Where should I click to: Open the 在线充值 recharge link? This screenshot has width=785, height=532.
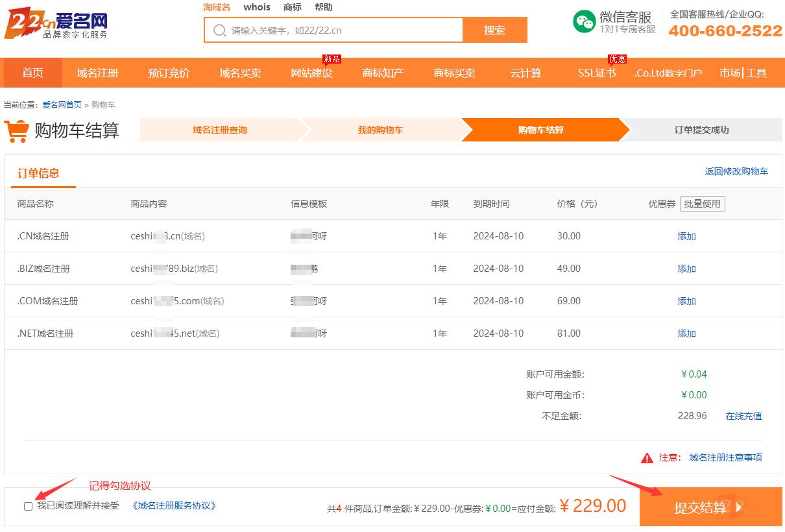(743, 416)
